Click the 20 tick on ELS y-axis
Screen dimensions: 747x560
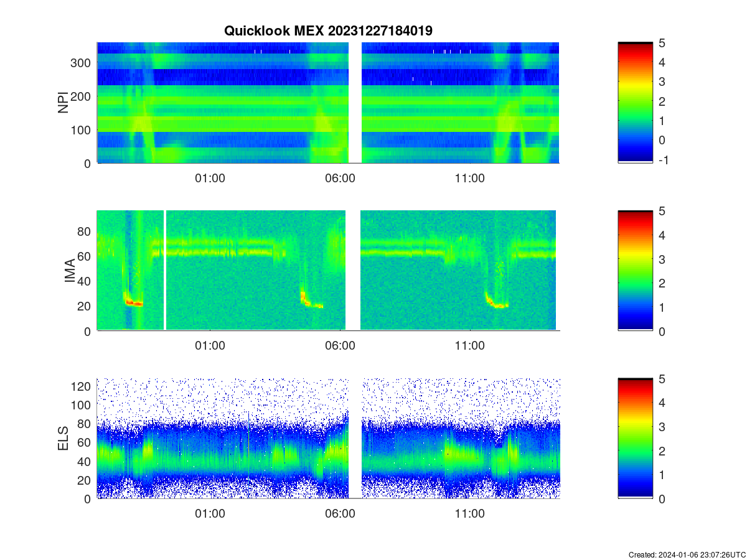(85, 480)
